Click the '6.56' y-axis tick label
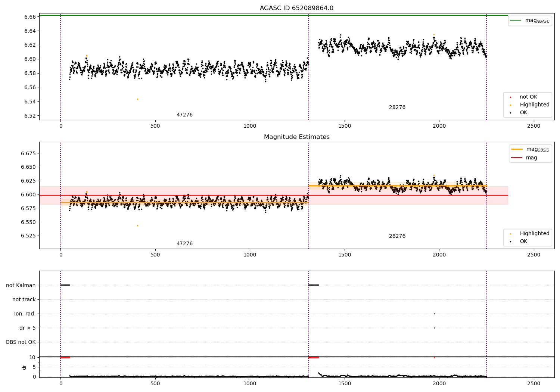Screen dimensions: 560x392 [x=30, y=87]
